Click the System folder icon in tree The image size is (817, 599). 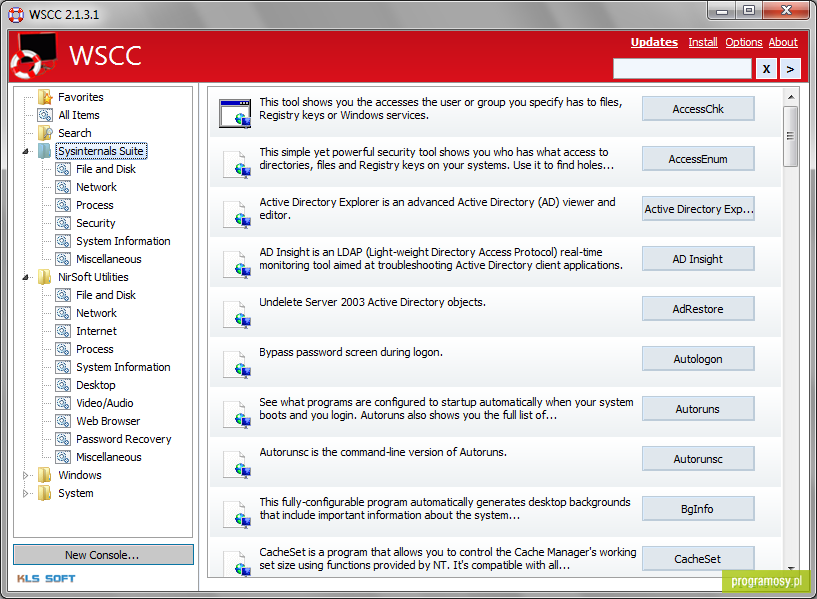click(x=45, y=493)
